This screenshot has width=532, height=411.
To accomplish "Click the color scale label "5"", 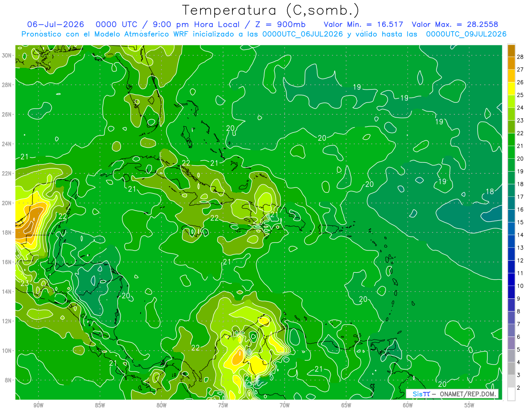I will [x=519, y=350].
